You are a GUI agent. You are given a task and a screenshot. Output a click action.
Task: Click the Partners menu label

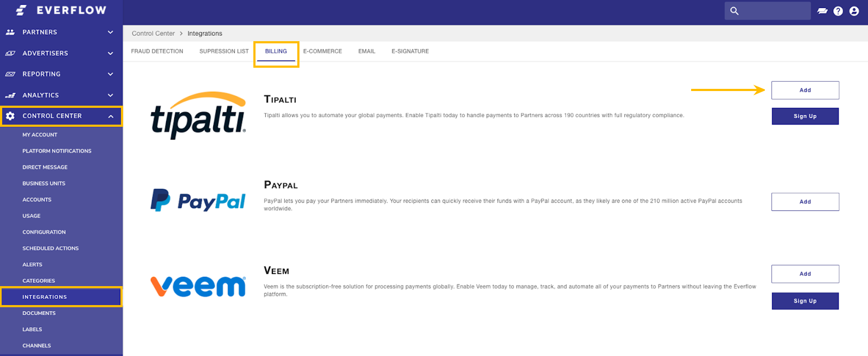click(x=40, y=33)
